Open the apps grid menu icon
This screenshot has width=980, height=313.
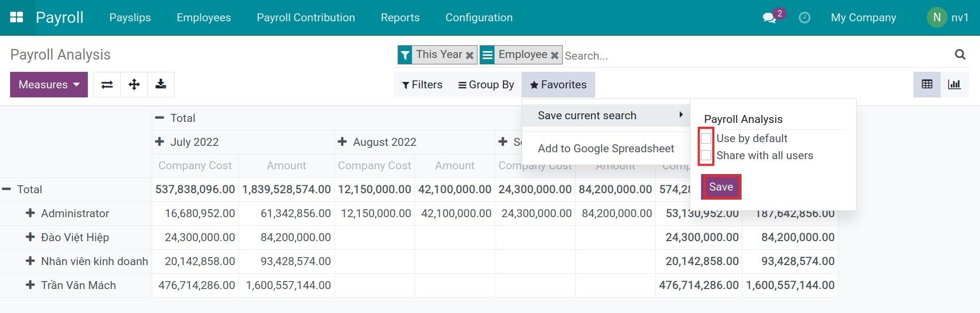coord(17,18)
